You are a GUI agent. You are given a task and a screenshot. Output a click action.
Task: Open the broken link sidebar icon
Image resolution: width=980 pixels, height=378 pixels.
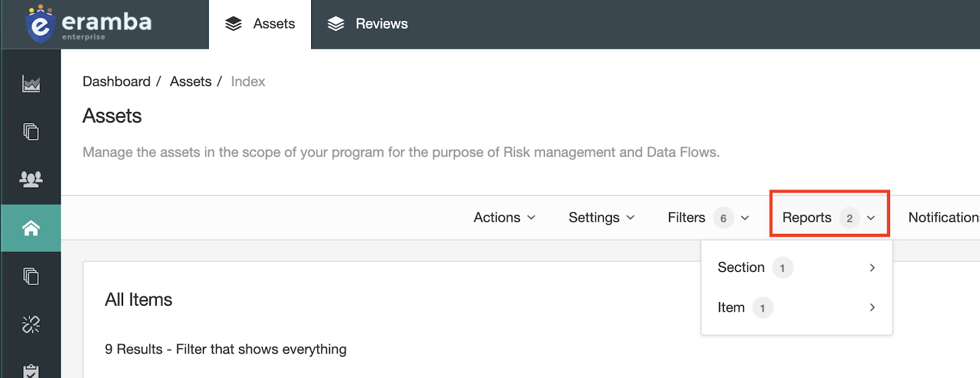31,324
